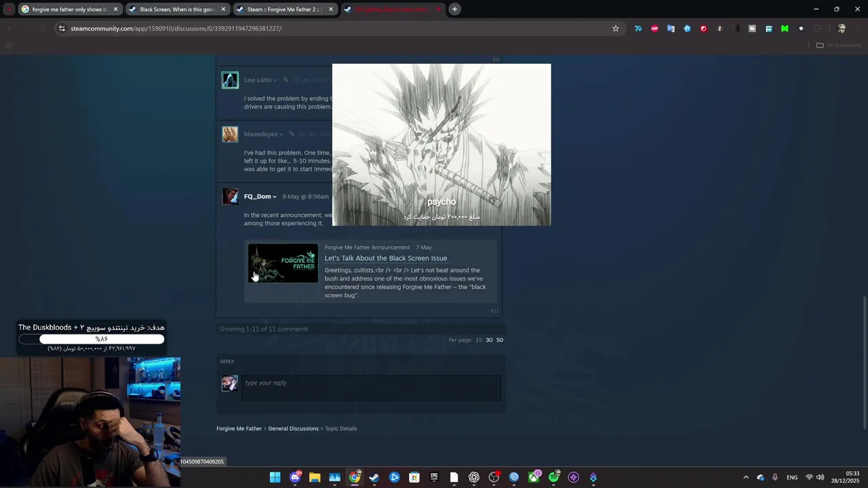The image size is (868, 488).
Task: Open Forgive Me Father announcement thumbnail
Action: pos(283,263)
